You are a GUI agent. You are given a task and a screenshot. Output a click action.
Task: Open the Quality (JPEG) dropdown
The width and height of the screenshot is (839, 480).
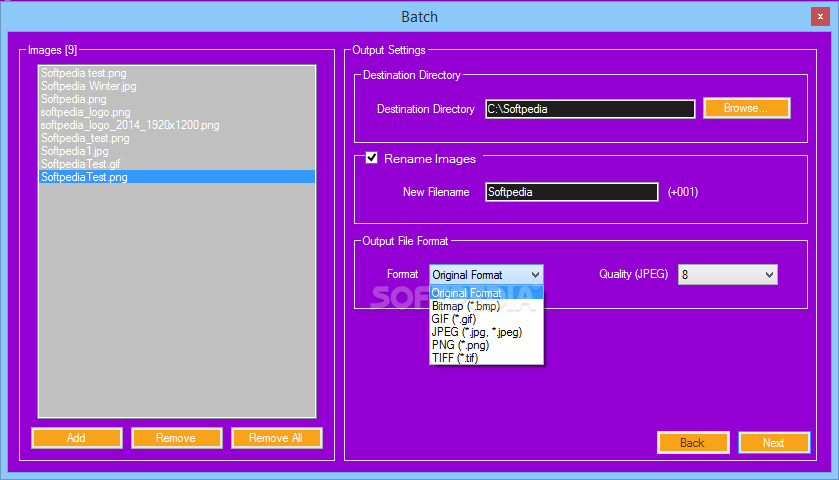727,275
